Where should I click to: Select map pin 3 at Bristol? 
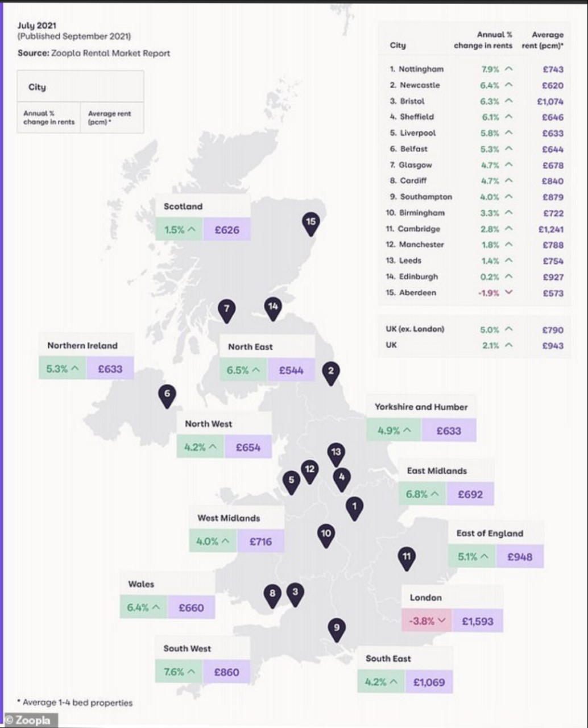[x=295, y=594]
